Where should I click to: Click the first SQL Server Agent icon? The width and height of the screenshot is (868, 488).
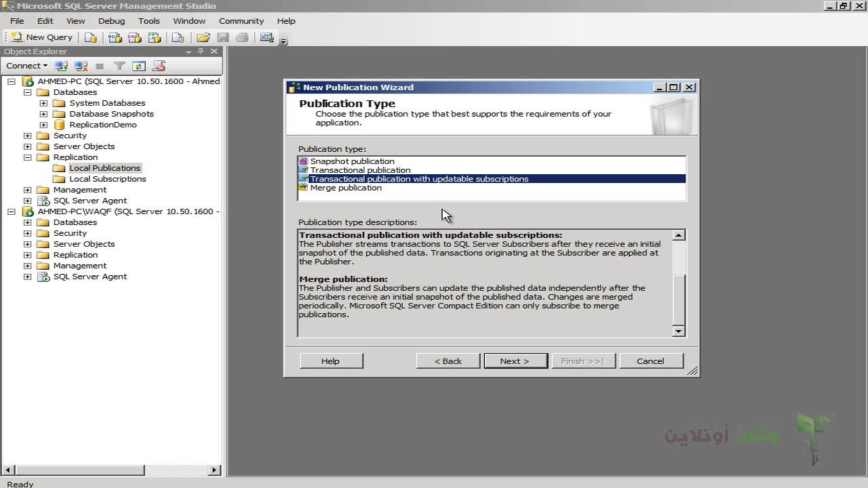[x=43, y=201]
